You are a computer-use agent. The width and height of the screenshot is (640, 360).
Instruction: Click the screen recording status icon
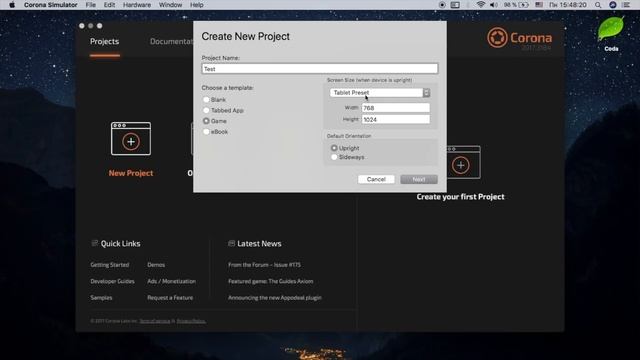(442, 5)
